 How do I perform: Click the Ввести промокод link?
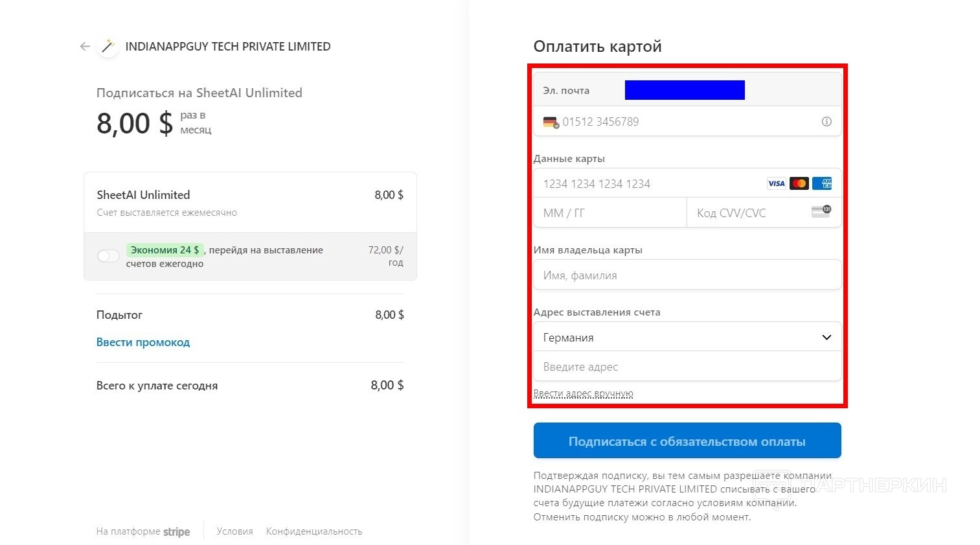(x=143, y=342)
